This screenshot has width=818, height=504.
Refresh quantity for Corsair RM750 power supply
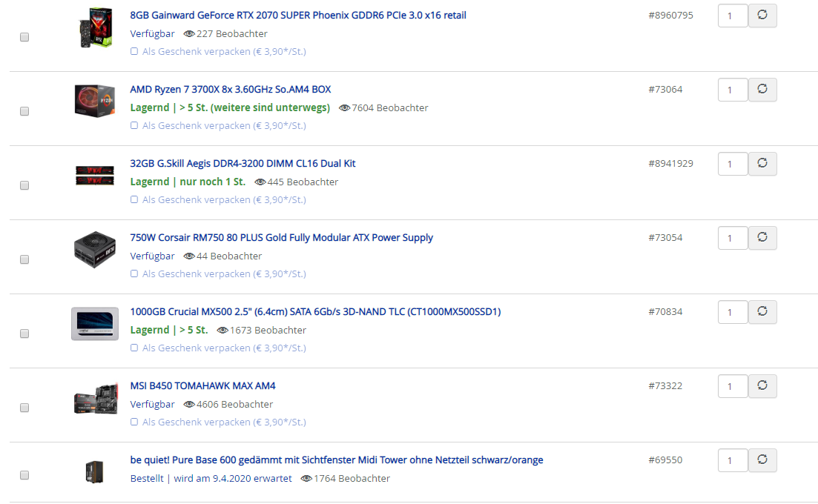[762, 238]
